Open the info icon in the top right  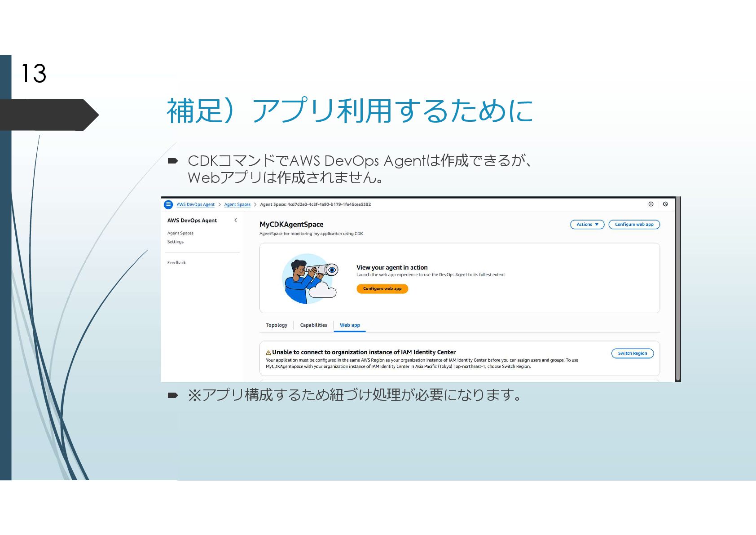coord(651,204)
